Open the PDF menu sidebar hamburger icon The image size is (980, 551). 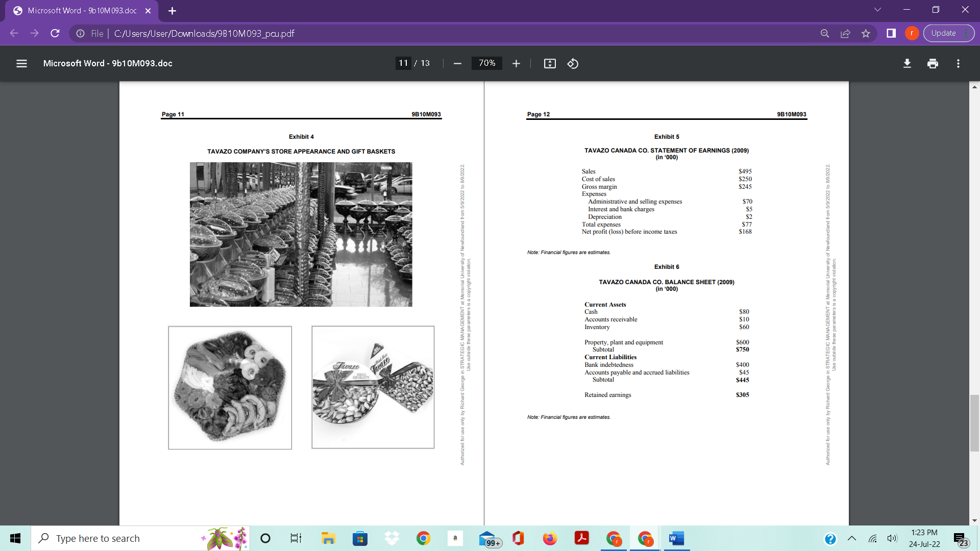click(21, 63)
